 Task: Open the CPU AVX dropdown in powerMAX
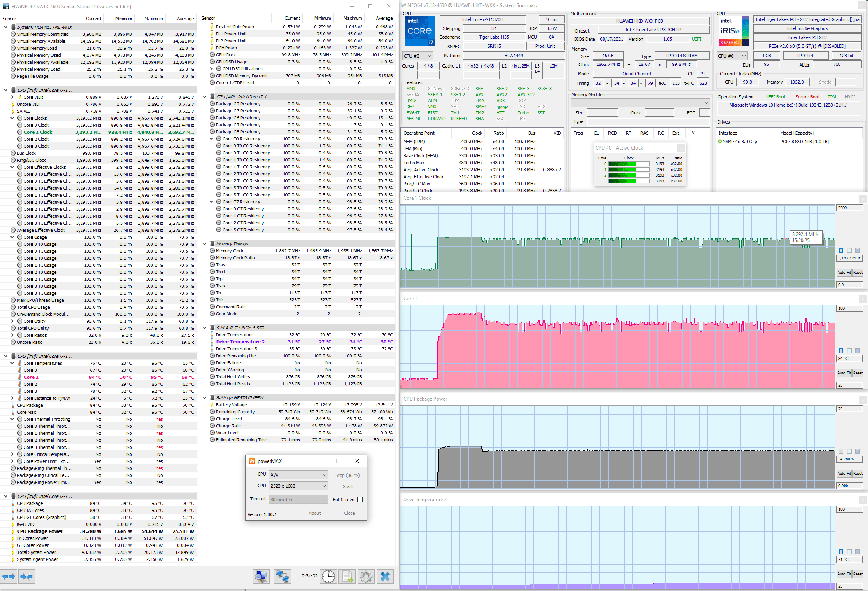pyautogui.click(x=298, y=475)
